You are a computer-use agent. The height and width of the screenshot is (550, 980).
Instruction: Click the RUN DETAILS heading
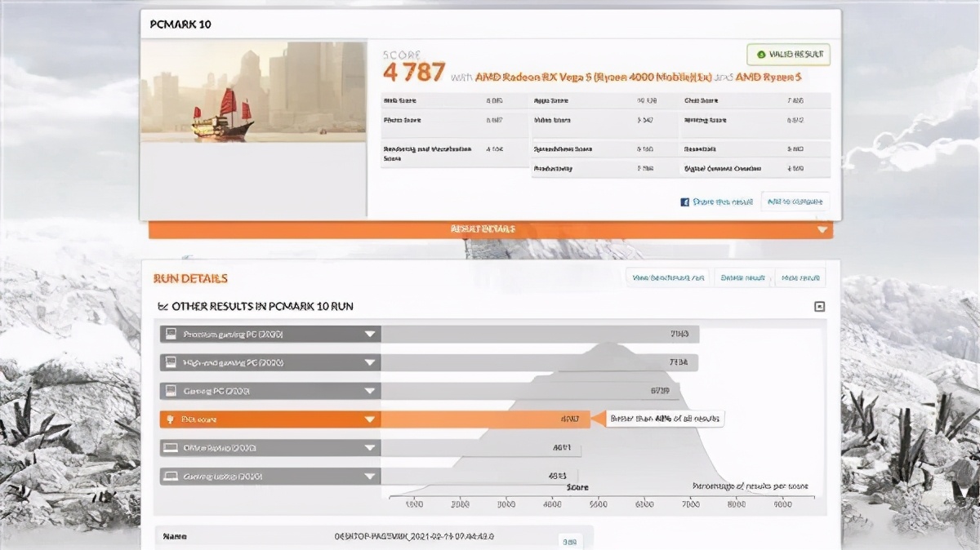click(x=190, y=278)
